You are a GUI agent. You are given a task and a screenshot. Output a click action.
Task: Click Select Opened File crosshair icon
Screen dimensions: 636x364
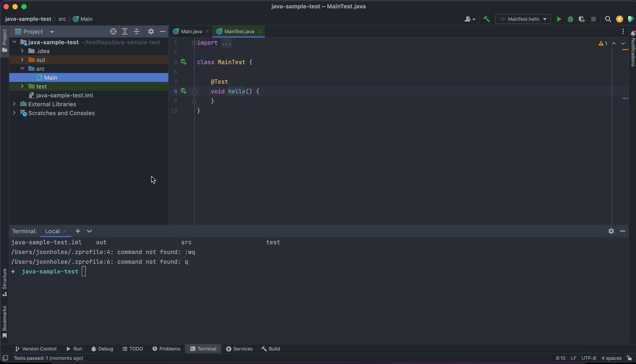coord(113,31)
